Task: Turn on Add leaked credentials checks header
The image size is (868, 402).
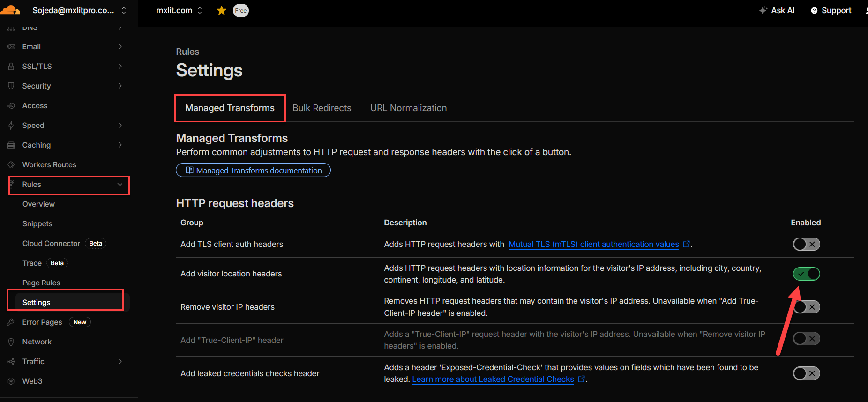Action: point(806,373)
